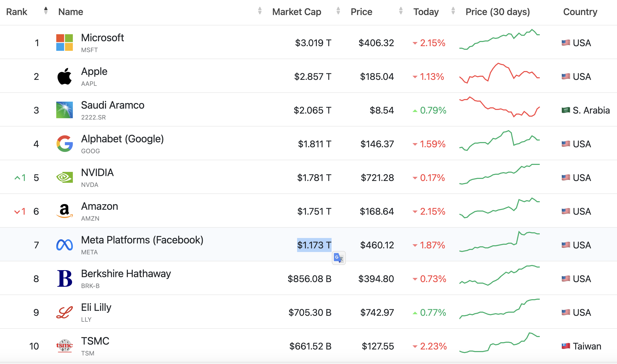Screen dimensions: 617x364
Task: Click the highlighted $1.173 T market cap
Action: 314,245
